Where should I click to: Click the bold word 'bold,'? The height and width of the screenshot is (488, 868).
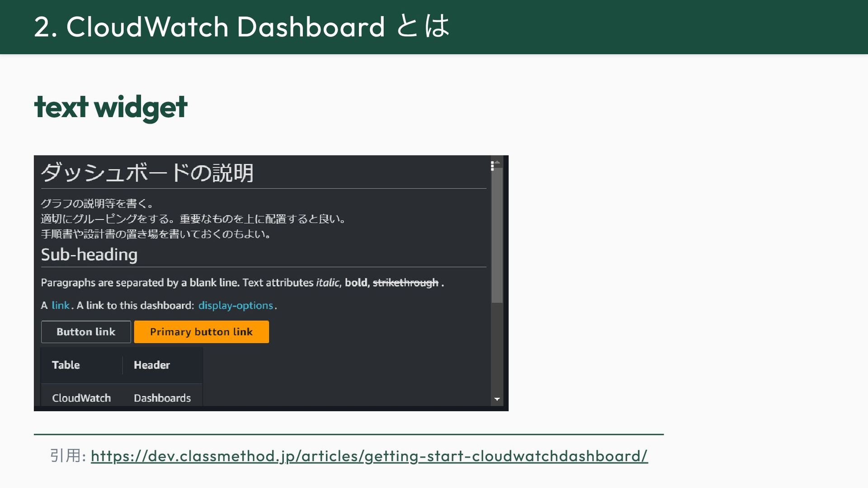357,283
